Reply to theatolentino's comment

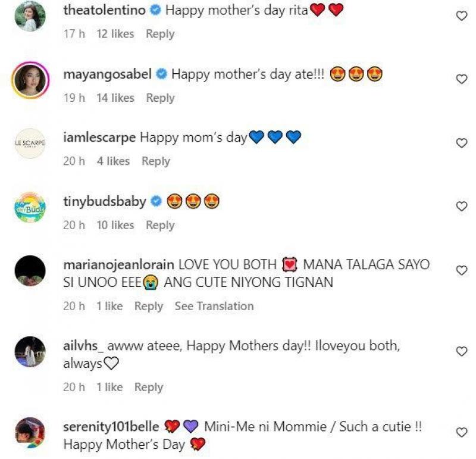pos(160,34)
